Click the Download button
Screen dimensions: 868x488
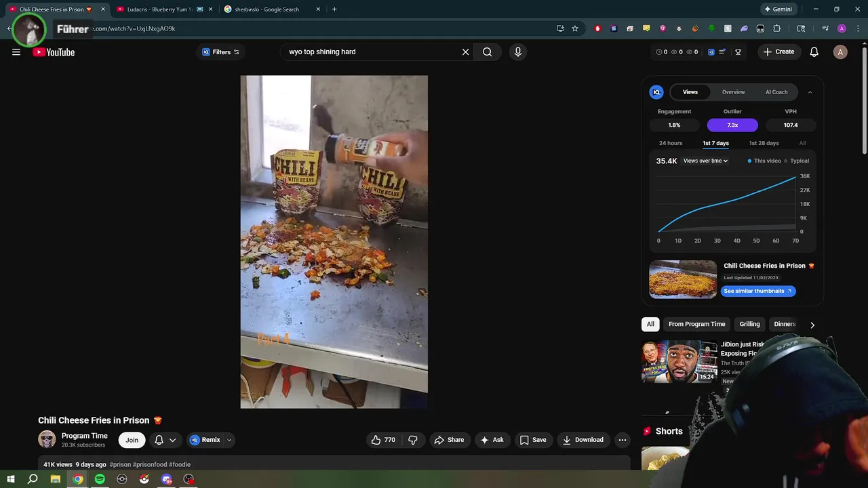(583, 440)
